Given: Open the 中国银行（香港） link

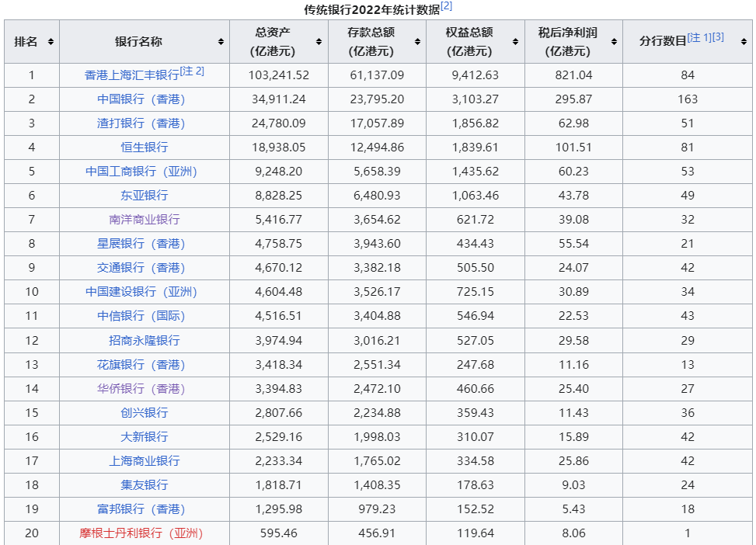Looking at the screenshot, I should (141, 99).
